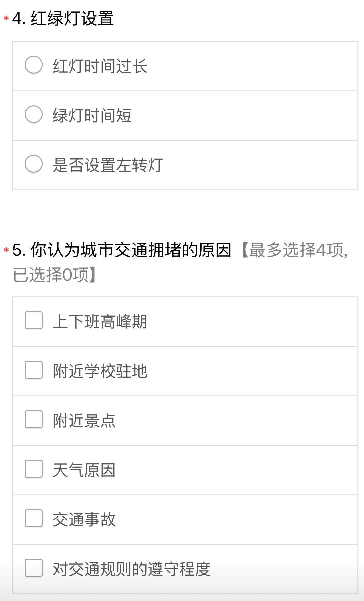This screenshot has height=601, width=364.
Task: Click the 交通事故 option label text
Action: coord(84,519)
